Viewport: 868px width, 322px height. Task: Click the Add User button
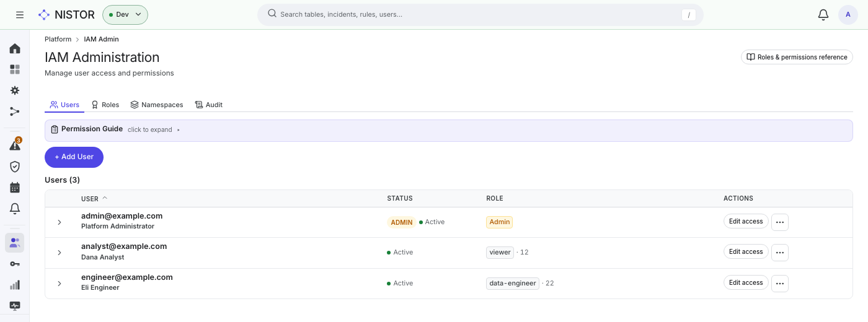74,157
